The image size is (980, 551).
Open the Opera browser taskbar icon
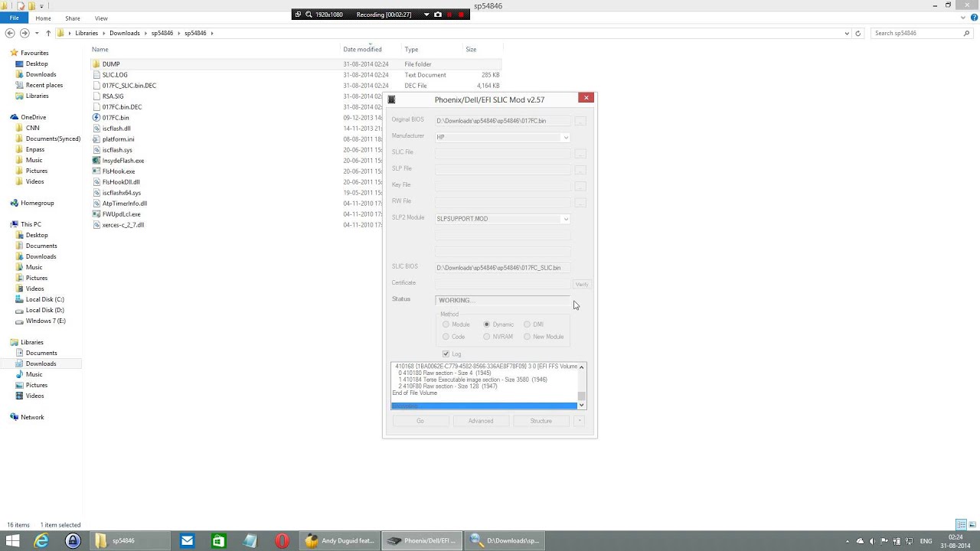point(282,540)
